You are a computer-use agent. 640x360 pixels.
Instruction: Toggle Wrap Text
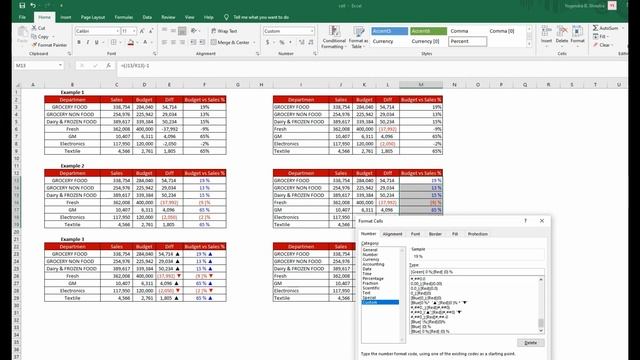point(224,31)
